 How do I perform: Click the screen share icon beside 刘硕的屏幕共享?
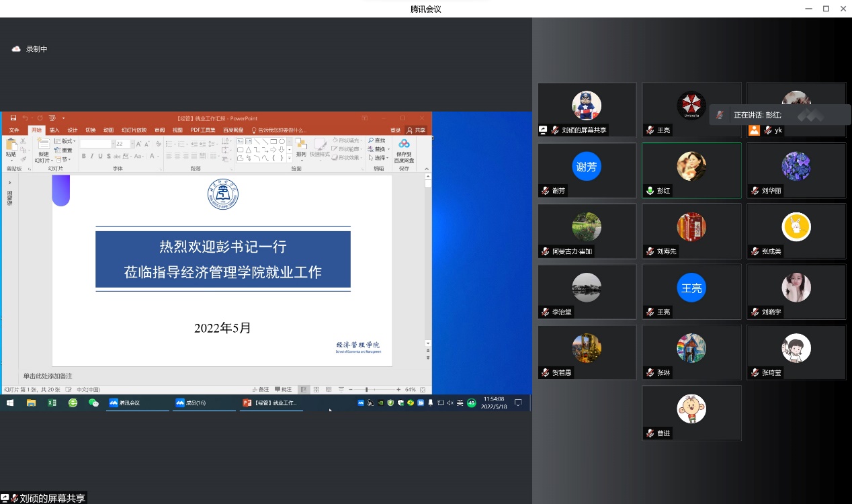[x=543, y=130]
